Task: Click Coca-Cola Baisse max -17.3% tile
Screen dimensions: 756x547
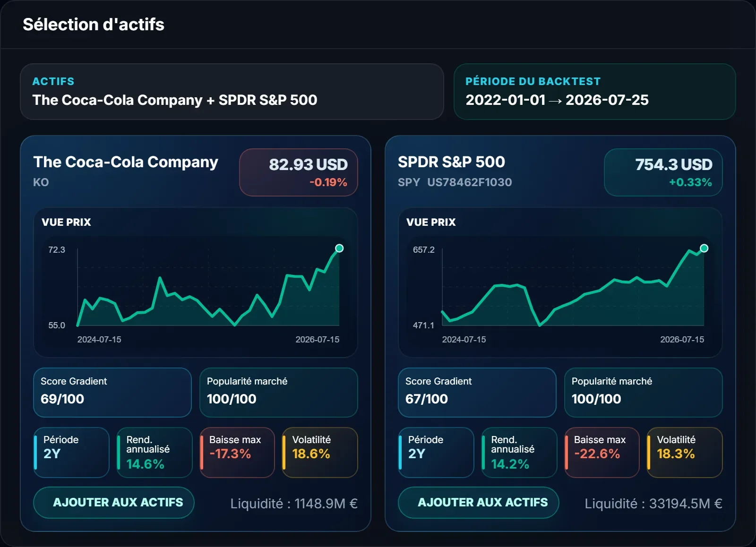Action: 237,453
